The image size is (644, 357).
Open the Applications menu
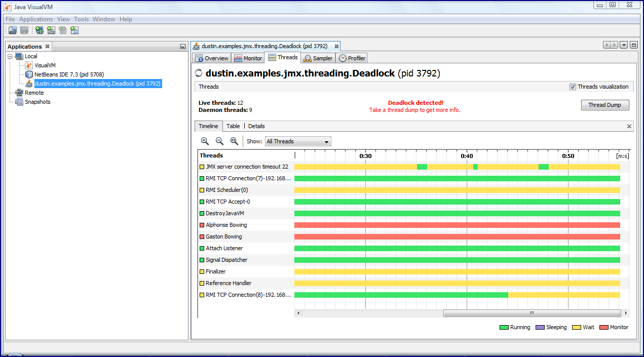(x=36, y=19)
